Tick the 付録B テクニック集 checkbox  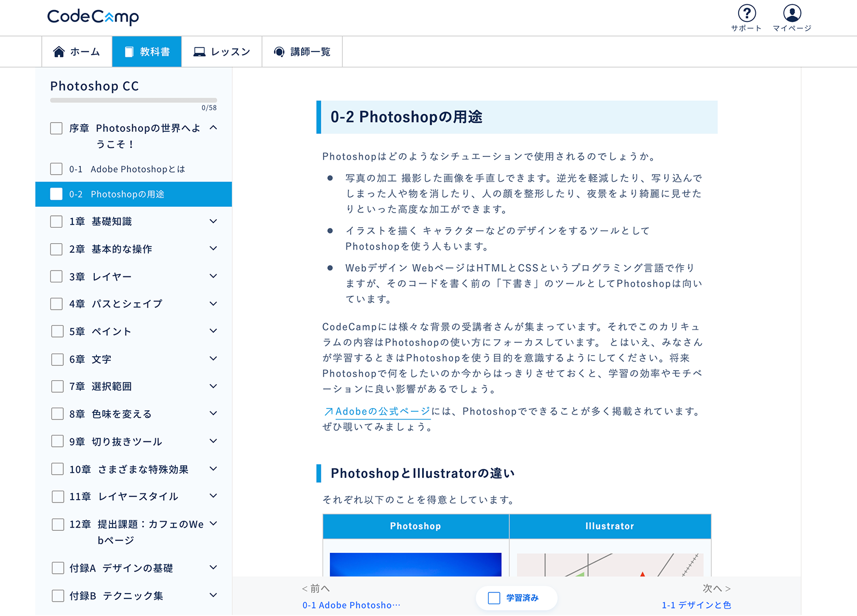pos(58,596)
